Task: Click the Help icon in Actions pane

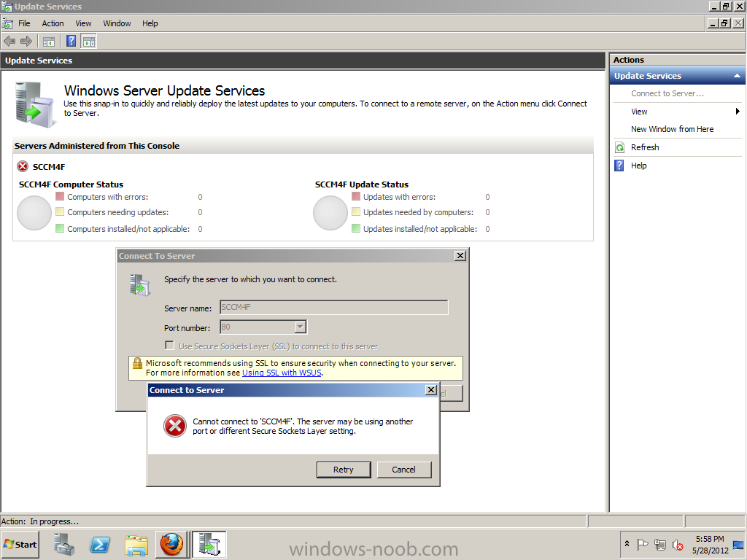Action: coord(619,166)
